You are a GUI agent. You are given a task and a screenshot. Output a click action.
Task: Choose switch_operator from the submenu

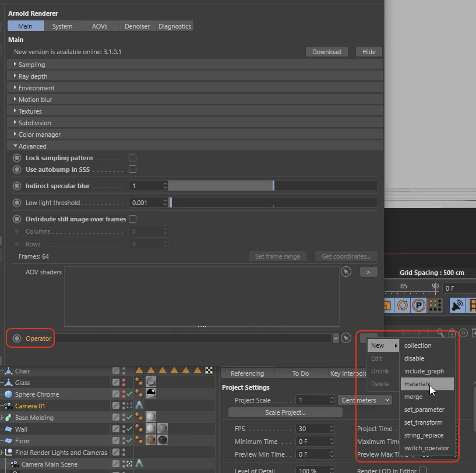(427, 448)
